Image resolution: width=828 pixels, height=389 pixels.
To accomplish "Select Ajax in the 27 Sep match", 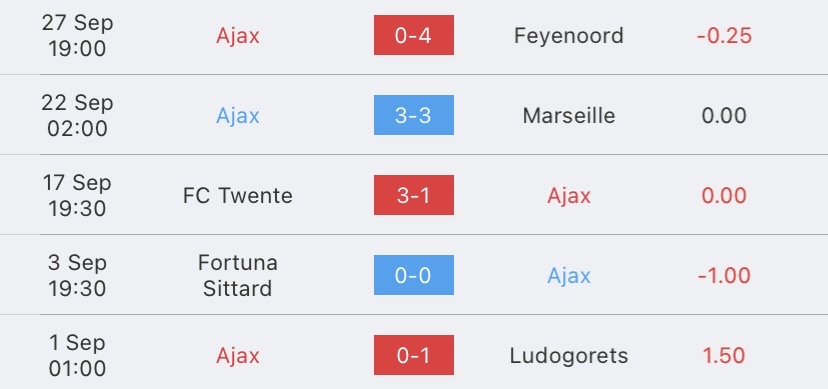I will [238, 36].
